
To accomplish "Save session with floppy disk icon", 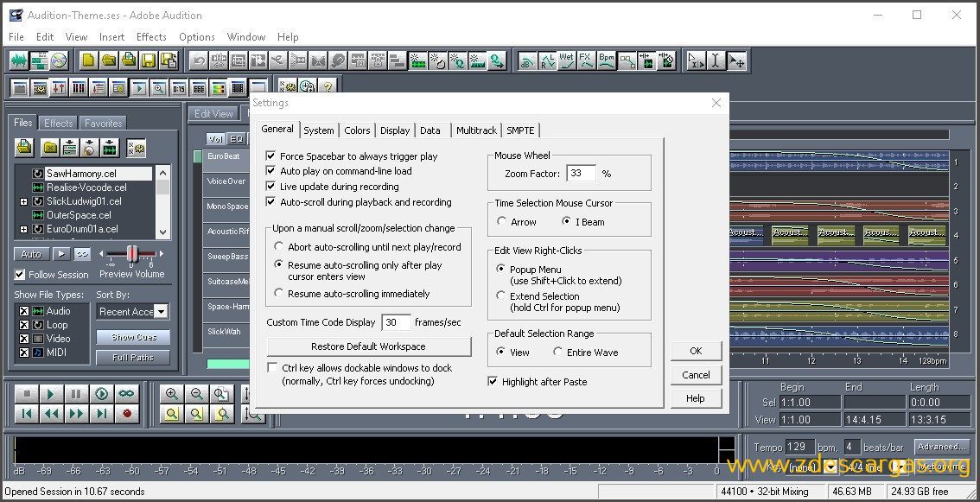I will pos(149,60).
